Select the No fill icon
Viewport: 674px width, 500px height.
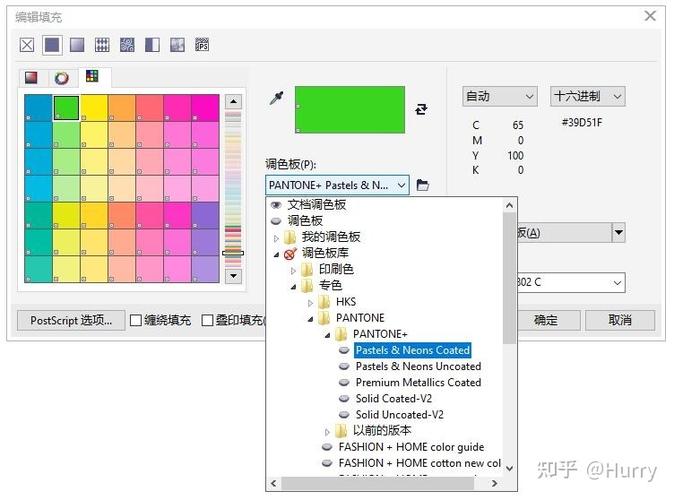[27, 45]
